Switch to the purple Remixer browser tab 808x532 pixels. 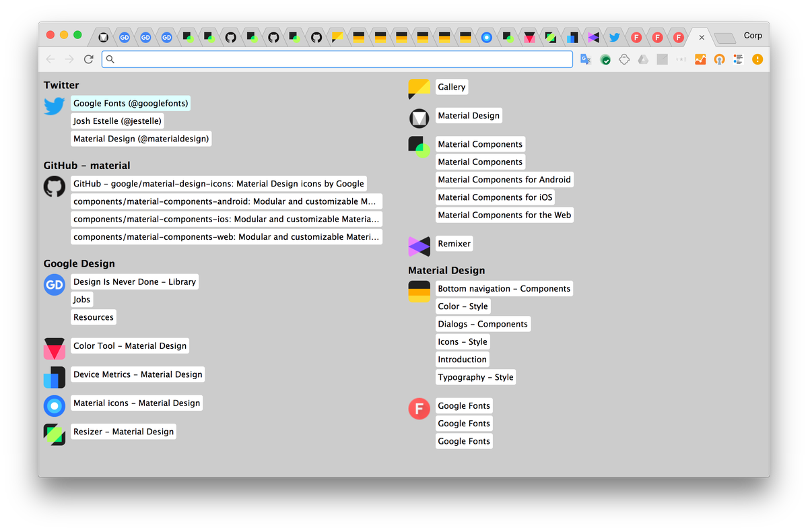click(593, 38)
